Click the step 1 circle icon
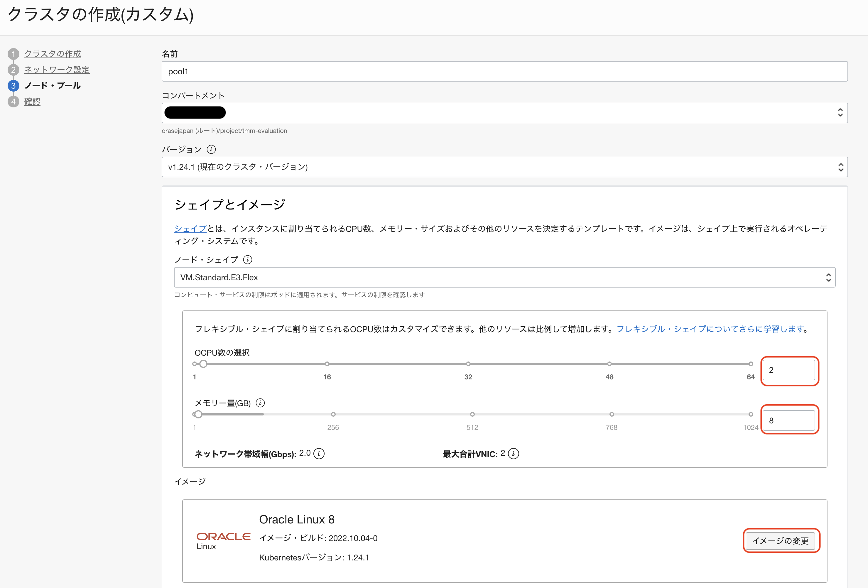The height and width of the screenshot is (588, 868). 13,54
